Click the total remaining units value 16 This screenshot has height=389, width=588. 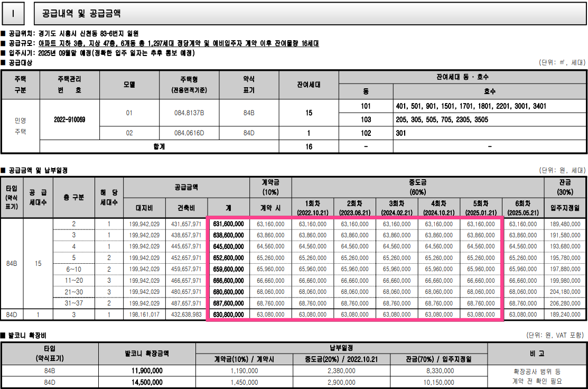coord(309,147)
